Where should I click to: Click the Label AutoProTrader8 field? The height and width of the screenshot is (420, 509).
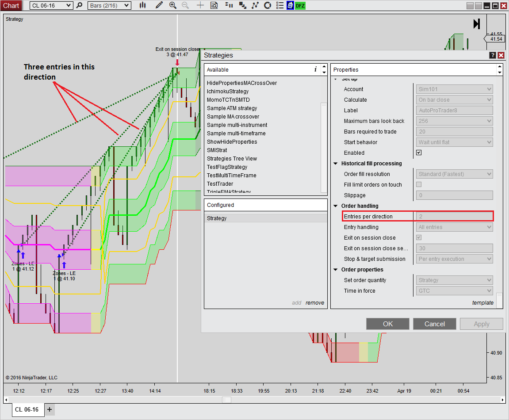point(454,111)
